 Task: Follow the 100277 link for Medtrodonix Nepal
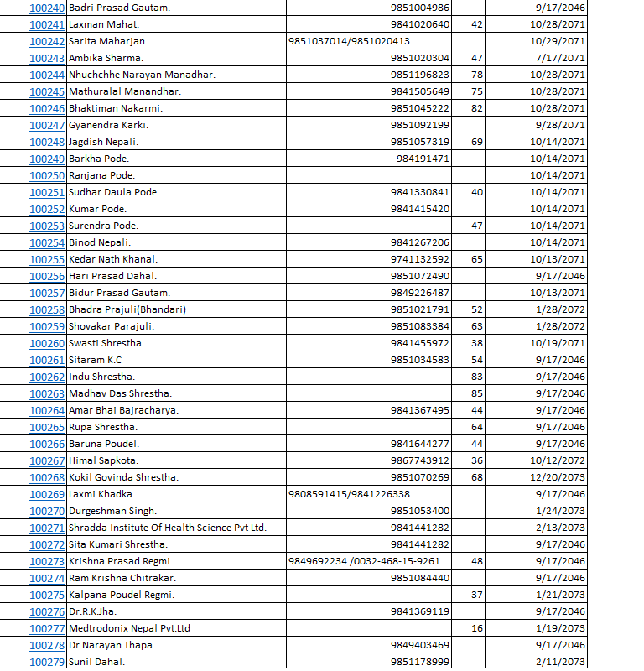click(47, 628)
